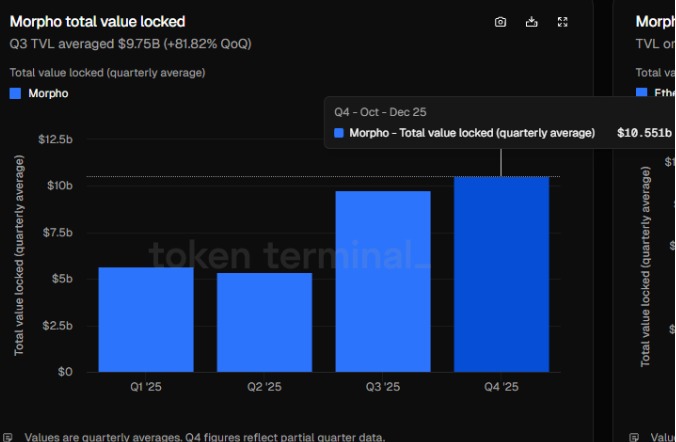The height and width of the screenshot is (442, 676).
Task: Click the $10.551b tooltip value
Action: (x=644, y=133)
